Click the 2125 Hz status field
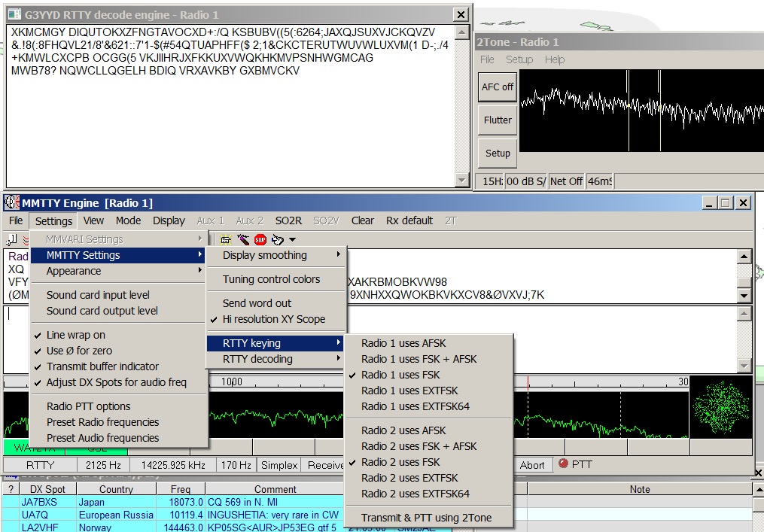 [x=103, y=465]
